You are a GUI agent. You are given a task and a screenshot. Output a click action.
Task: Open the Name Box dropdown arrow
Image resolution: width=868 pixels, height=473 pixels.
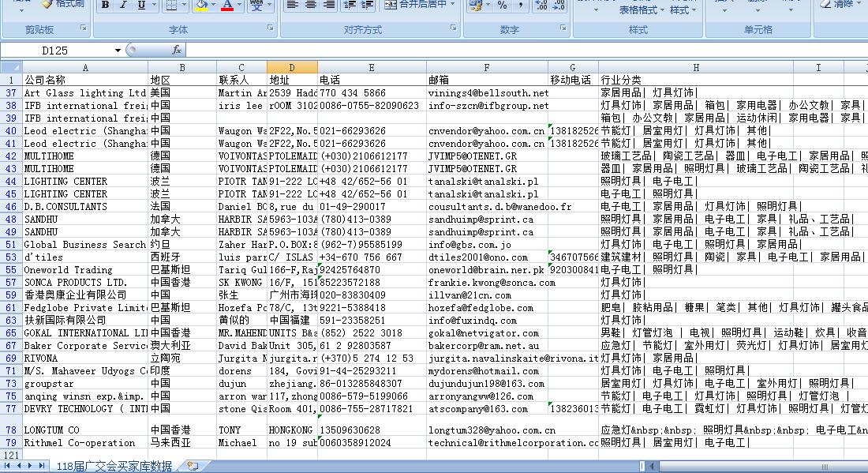[x=118, y=51]
